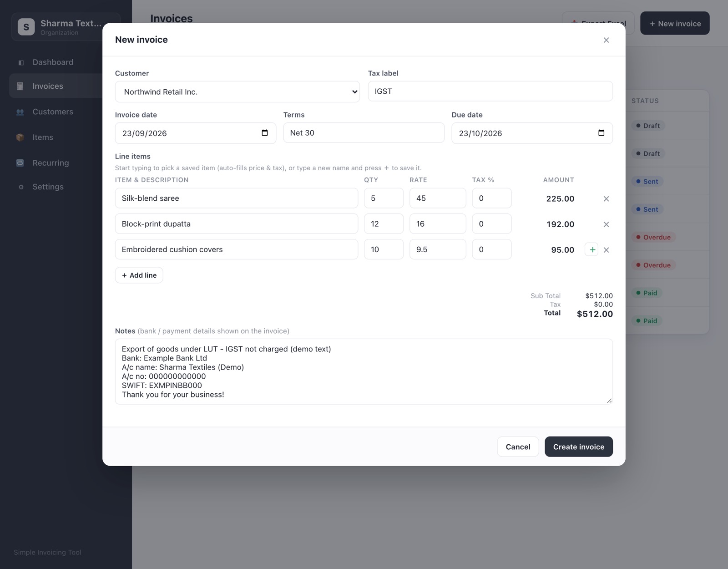Viewport: 728px width, 569px height.
Task: Click the $512.00 Total amount
Action: tap(595, 314)
